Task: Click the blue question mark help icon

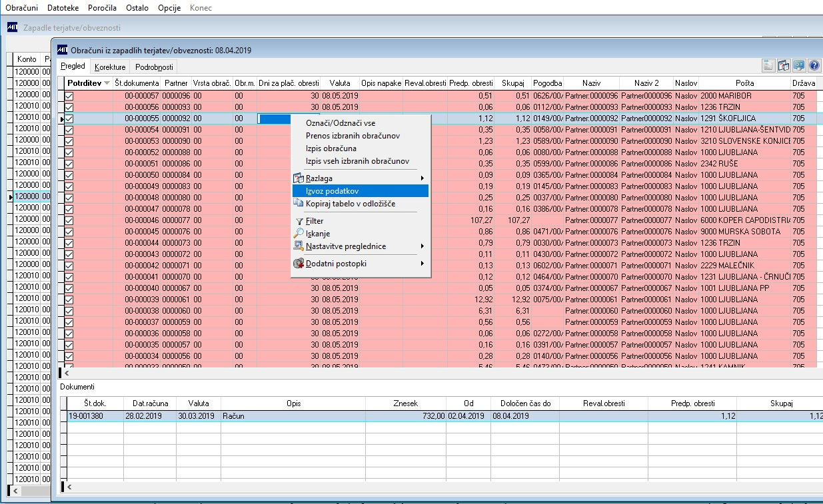Action: click(x=813, y=65)
